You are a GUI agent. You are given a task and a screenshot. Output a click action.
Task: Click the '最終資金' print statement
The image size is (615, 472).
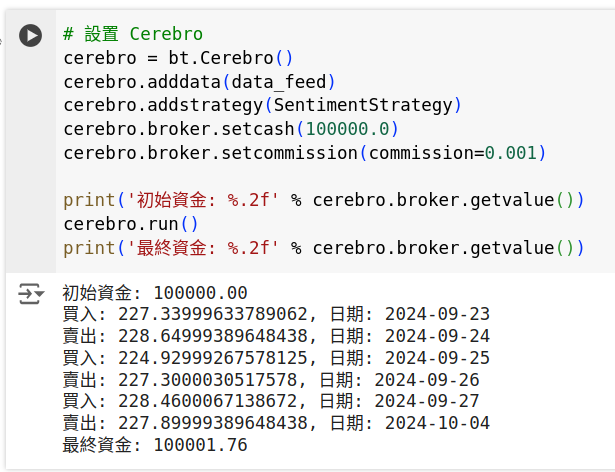pyautogui.click(x=324, y=248)
